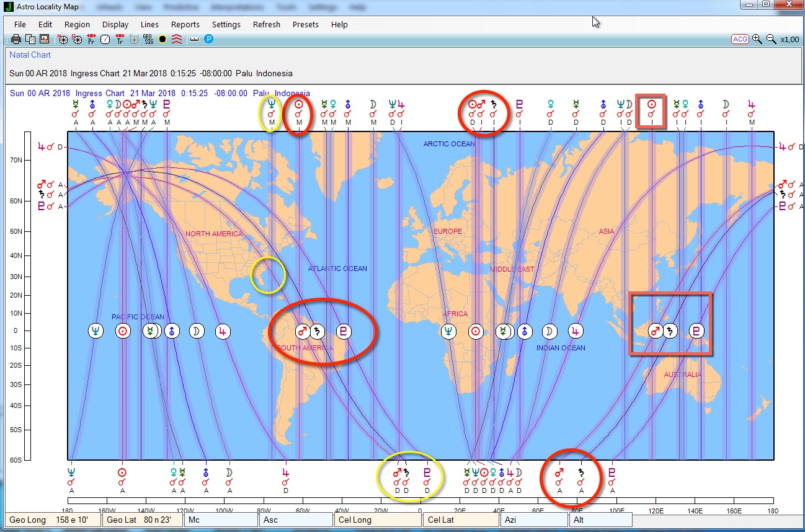Click the Sun marker over Africa equator
Viewport: 805px width, 532px height.
pyautogui.click(x=476, y=332)
